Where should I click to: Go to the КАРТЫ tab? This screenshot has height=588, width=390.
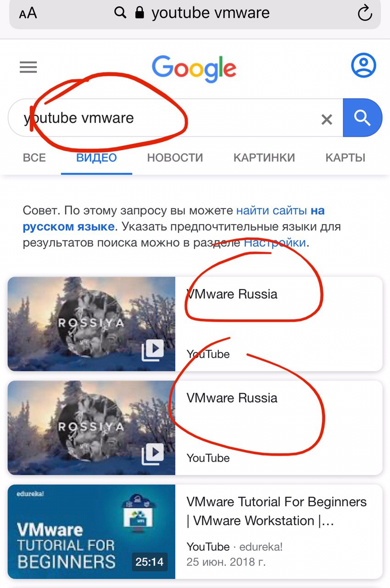pos(345,158)
